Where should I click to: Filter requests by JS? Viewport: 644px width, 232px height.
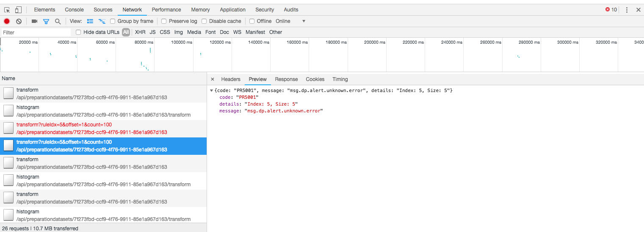pyautogui.click(x=152, y=32)
